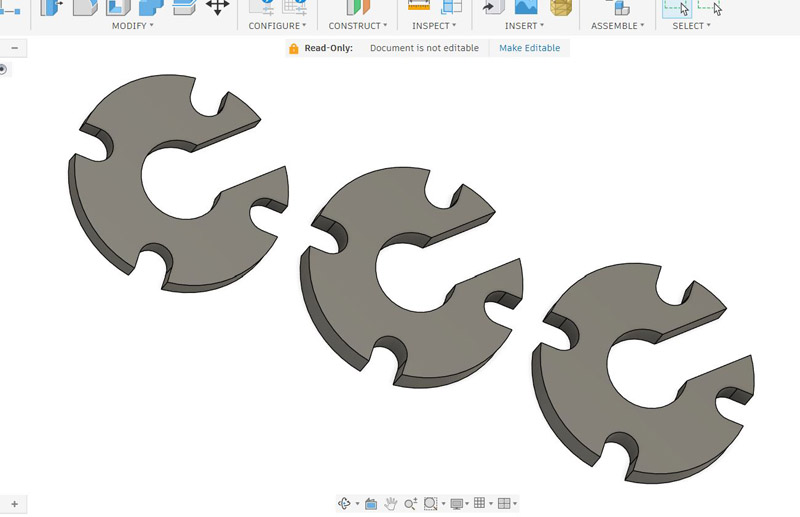Open Display Settings dropdown
This screenshot has width=800, height=517.
[x=460, y=504]
